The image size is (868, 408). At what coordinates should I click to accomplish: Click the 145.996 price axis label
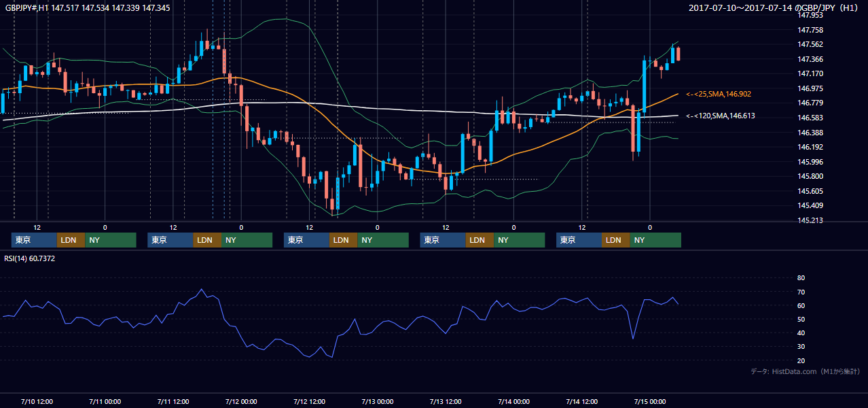pos(810,162)
